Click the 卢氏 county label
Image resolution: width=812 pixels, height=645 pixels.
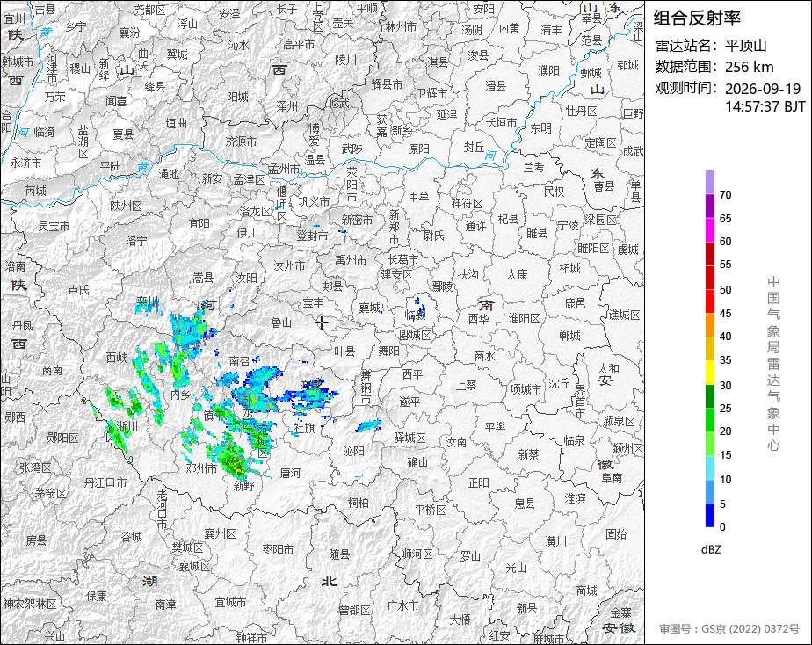[79, 290]
